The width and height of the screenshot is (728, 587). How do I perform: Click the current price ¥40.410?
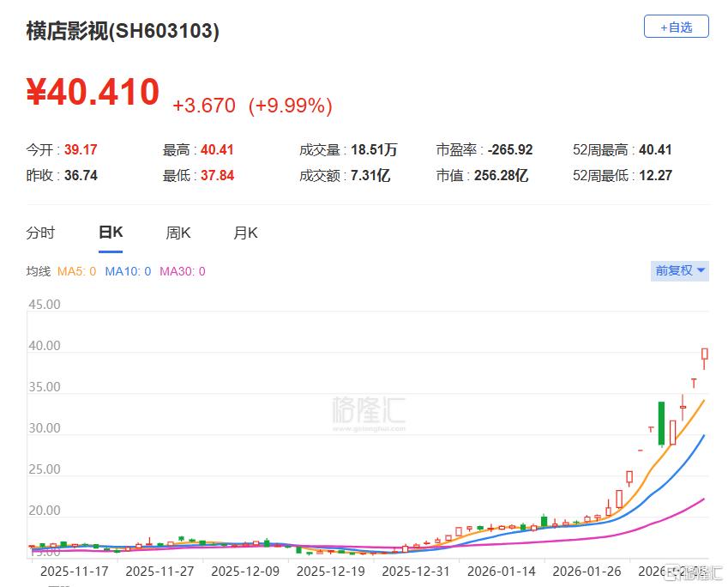click(91, 92)
